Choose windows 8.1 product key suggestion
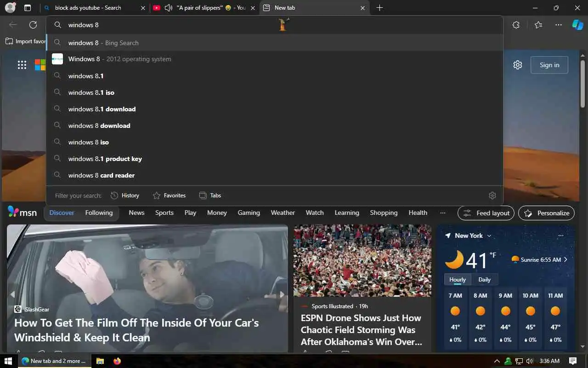 click(275, 159)
